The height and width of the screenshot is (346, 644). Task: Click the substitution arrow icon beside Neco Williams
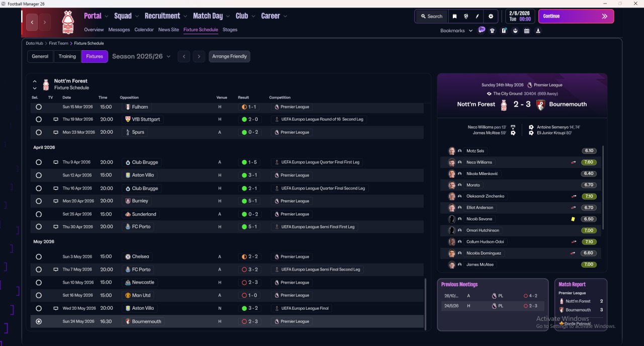[x=573, y=162]
